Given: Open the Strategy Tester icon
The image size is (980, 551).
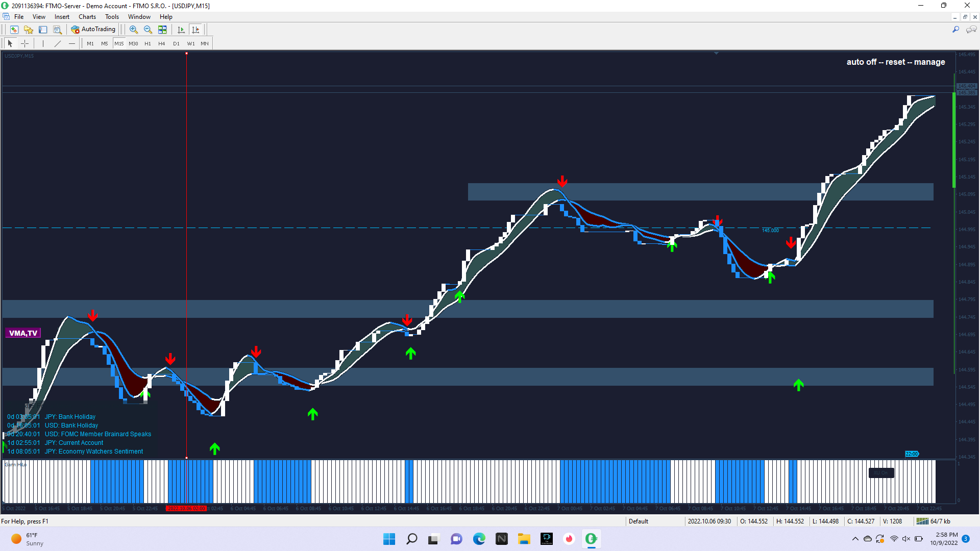Looking at the screenshot, I should (57, 30).
